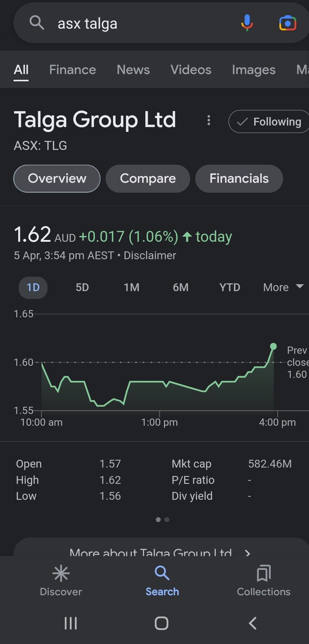
Task: Select the 5D chart range
Action: (x=82, y=288)
